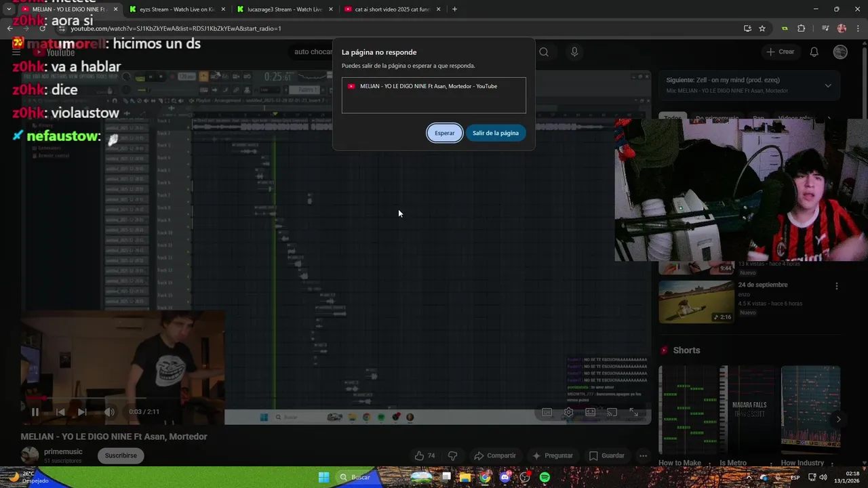Expand the Siguiente playlist panel chevron
Image resolution: width=868 pixels, height=488 pixels.
pos(828,85)
